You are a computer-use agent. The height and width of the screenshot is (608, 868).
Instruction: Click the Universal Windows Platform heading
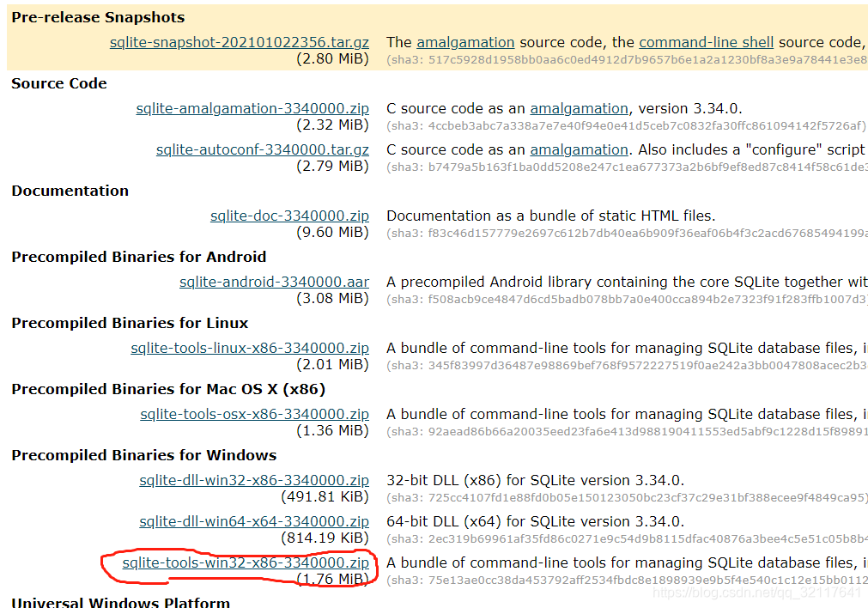pos(120,603)
